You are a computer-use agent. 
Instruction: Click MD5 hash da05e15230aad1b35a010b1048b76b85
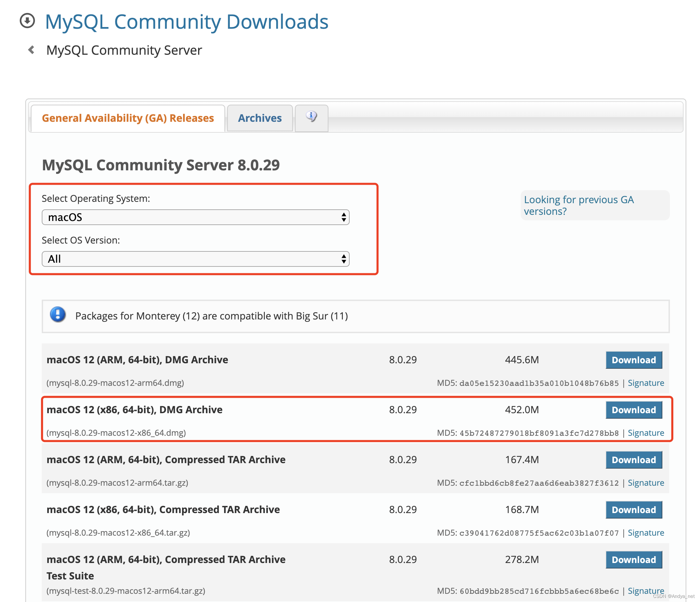(x=539, y=383)
